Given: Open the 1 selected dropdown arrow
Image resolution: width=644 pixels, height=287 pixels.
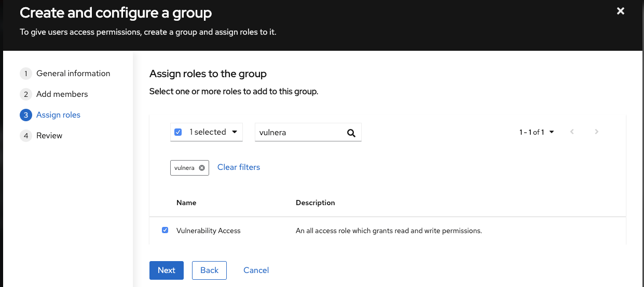Looking at the screenshot, I should [235, 132].
